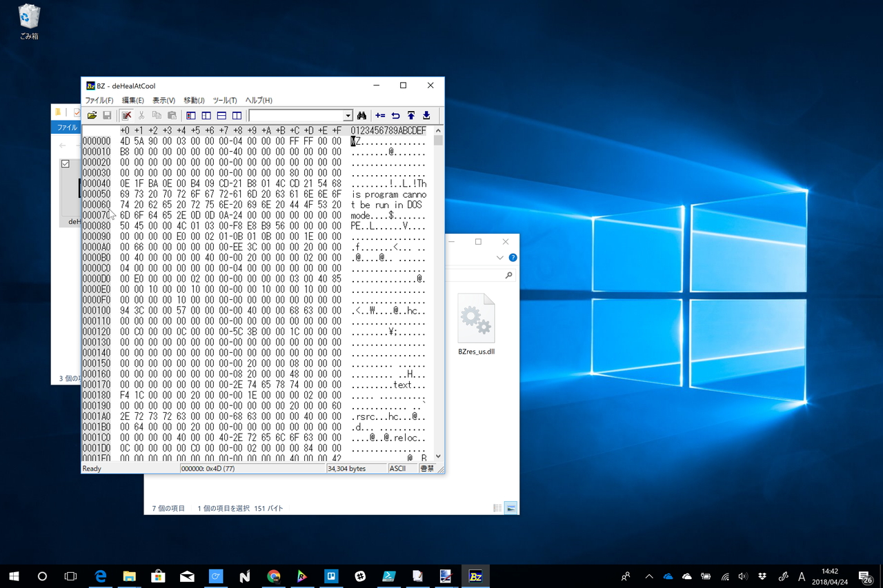
Task: Click the Open file toolbar icon
Action: [x=92, y=116]
